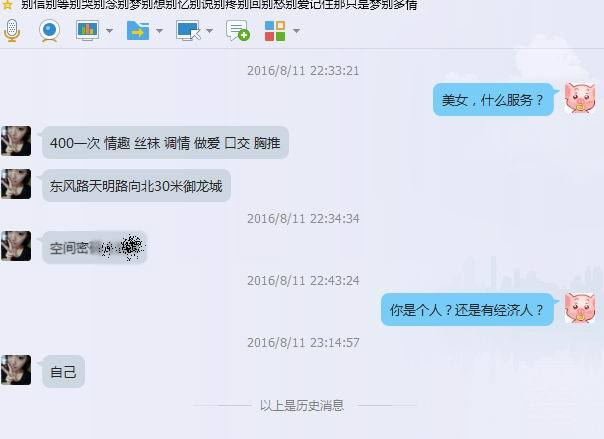This screenshot has height=439, width=604.
Task: Start a video call with the webcam icon
Action: point(50,30)
